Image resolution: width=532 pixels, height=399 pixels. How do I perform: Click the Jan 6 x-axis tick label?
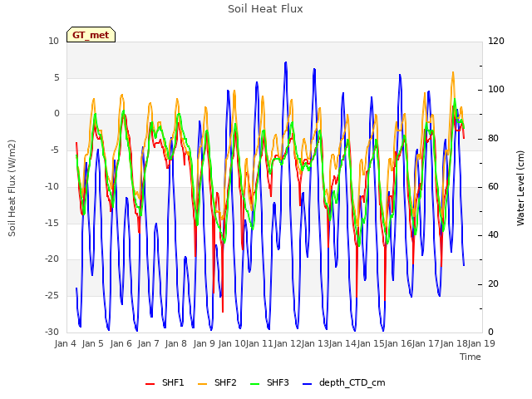[x=121, y=343]
